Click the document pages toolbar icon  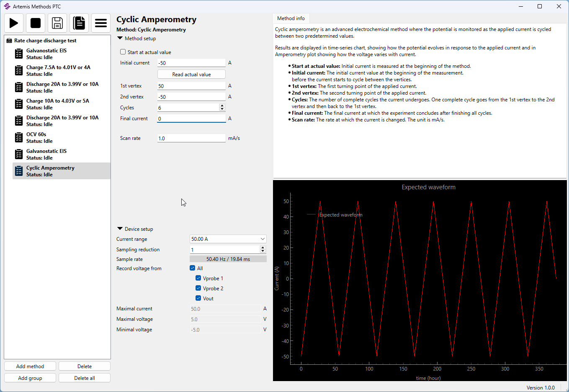point(79,23)
